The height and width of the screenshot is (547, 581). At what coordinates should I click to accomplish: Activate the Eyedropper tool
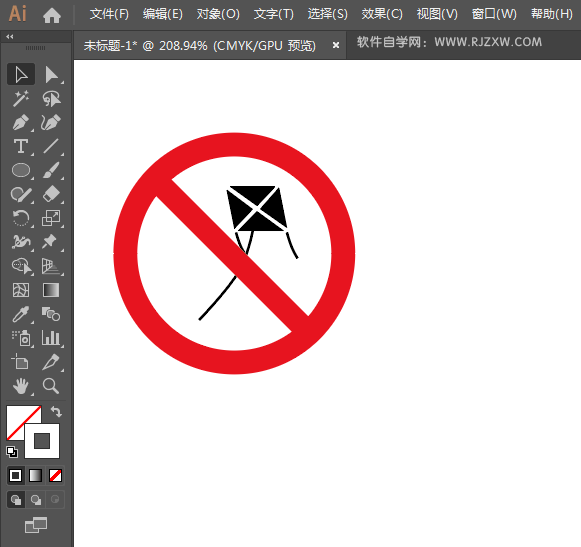[21, 314]
